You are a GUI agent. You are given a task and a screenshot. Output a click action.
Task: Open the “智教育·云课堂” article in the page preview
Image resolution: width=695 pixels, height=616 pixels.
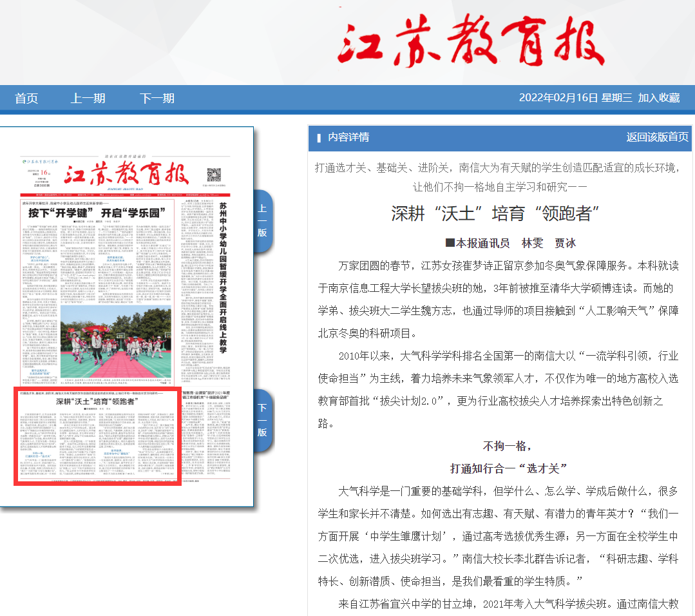[206, 395]
